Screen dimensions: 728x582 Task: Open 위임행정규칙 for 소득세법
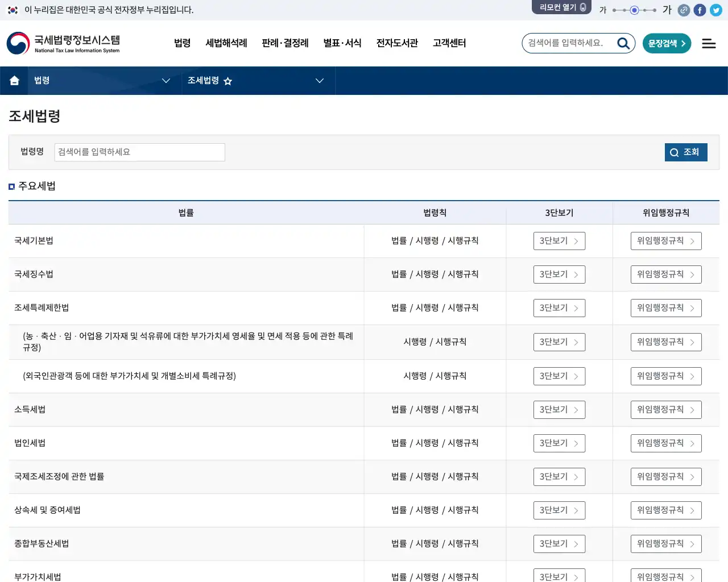(x=666, y=410)
